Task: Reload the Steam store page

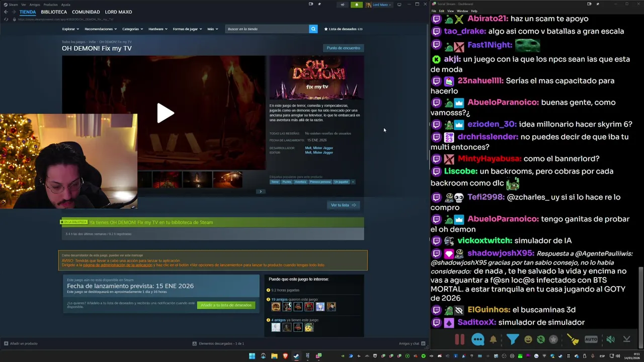Action: (x=6, y=19)
